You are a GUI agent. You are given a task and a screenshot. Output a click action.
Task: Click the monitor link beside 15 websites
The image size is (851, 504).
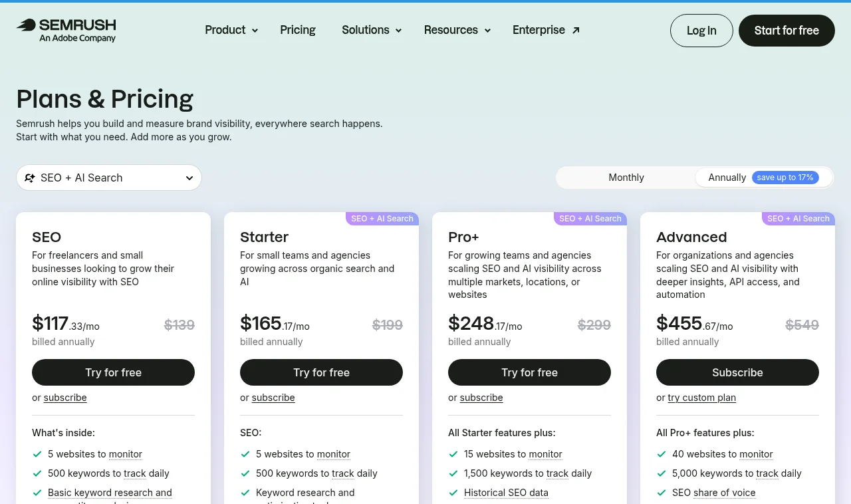click(546, 454)
